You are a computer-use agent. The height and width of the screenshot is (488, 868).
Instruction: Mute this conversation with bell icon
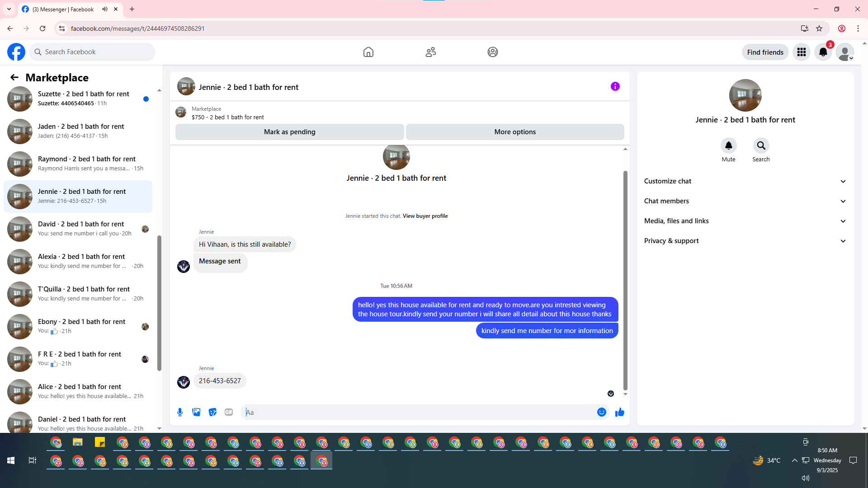[729, 145]
